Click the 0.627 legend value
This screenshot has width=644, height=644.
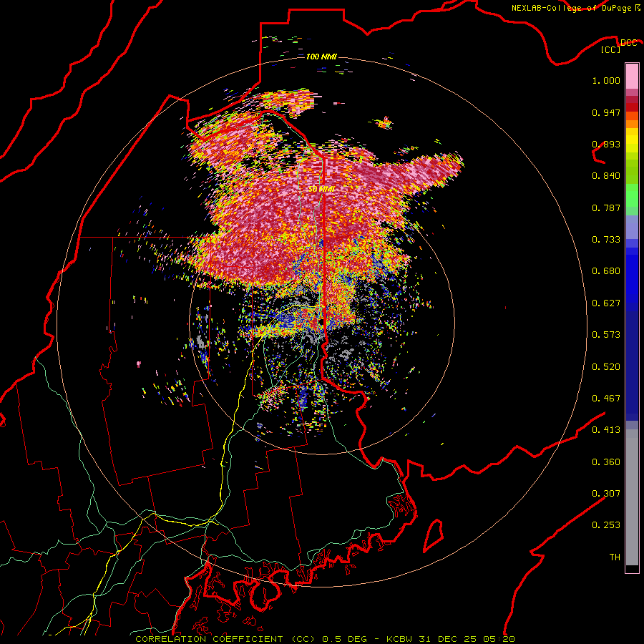606,303
